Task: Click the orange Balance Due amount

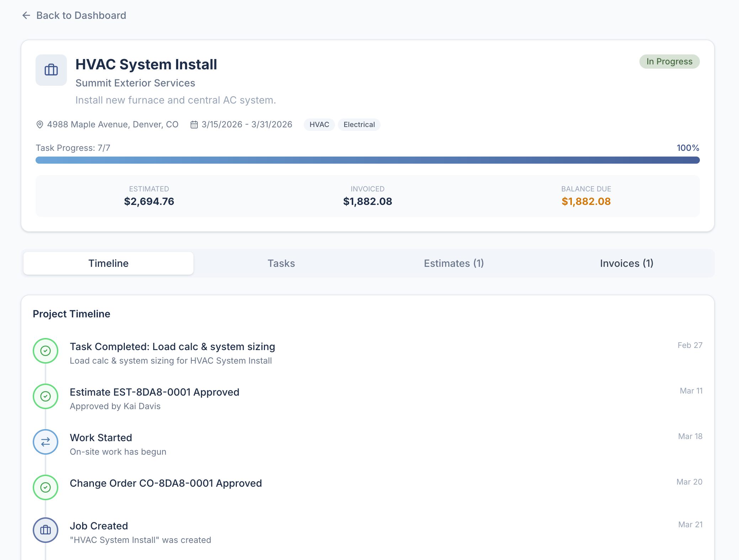Action: click(586, 201)
